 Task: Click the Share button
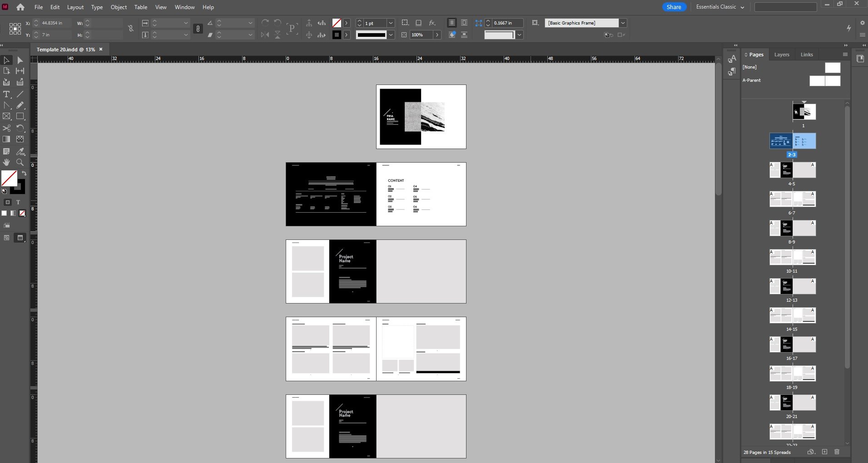674,7
